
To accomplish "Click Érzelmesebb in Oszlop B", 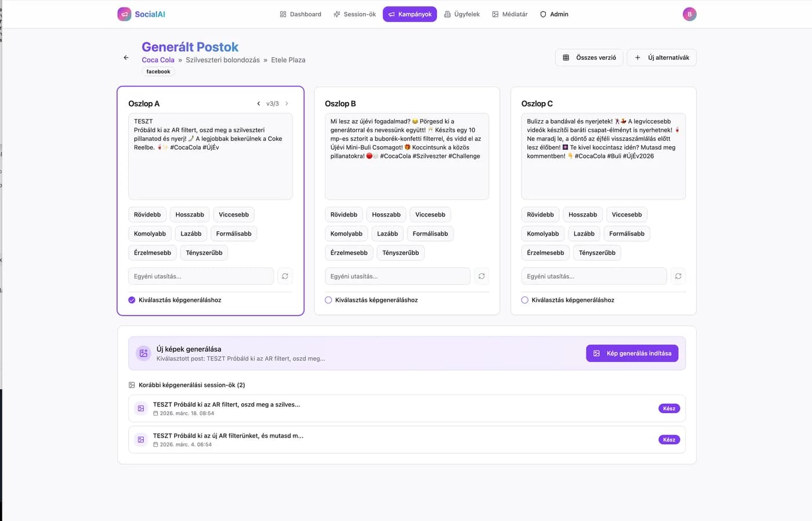I will [x=349, y=253].
